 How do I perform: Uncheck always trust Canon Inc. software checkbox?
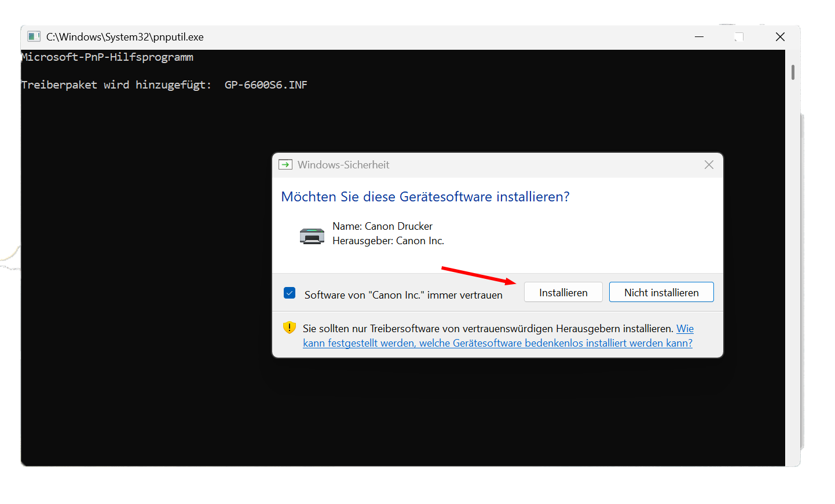(290, 293)
